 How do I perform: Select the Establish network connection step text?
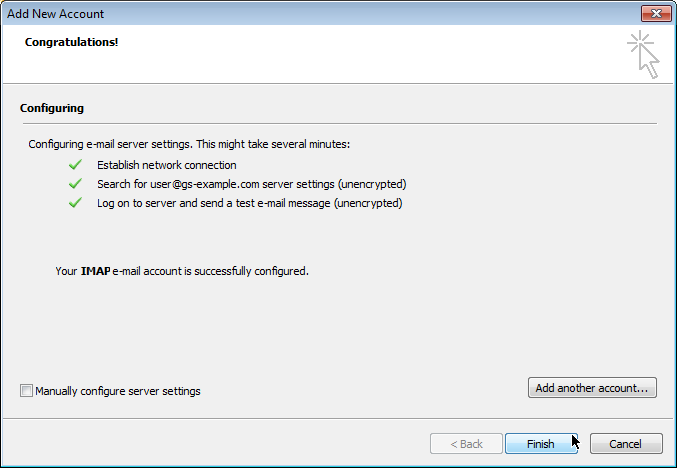166,165
